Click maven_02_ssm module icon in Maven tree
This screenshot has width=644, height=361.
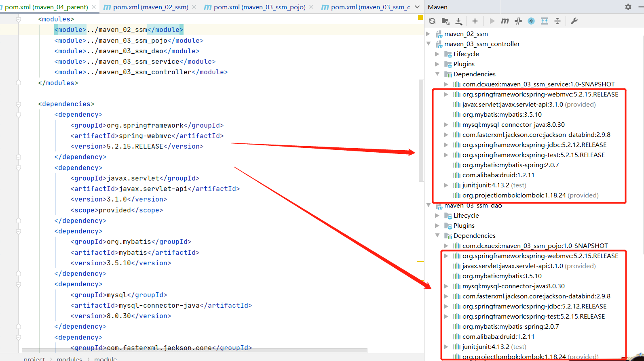[x=439, y=34]
